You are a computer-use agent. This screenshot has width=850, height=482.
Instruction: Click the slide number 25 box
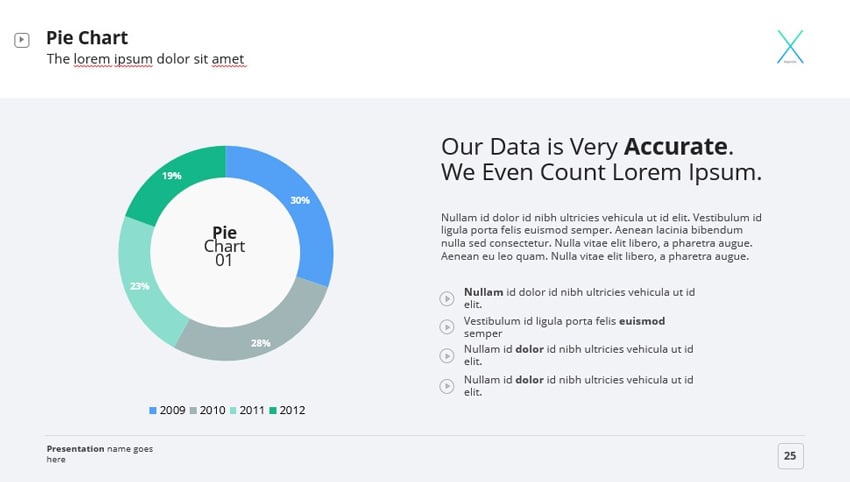click(790, 456)
